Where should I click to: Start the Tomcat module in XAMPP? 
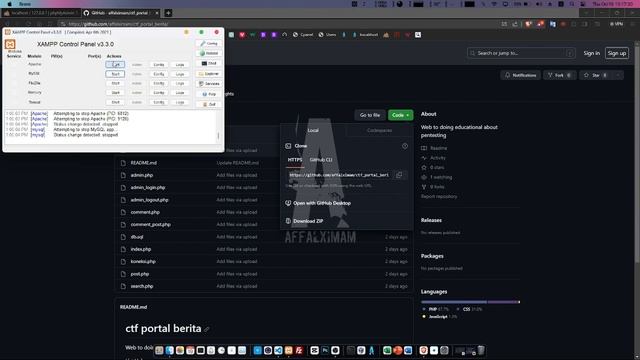tap(115, 102)
